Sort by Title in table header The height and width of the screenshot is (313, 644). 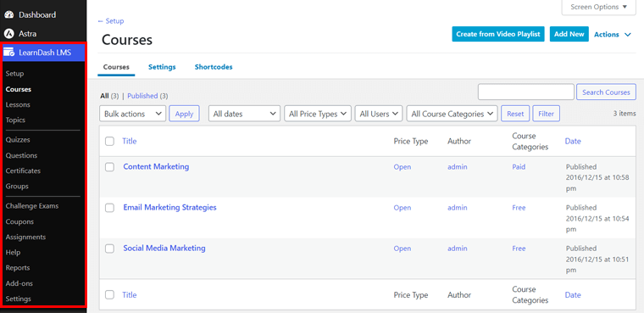tap(130, 141)
